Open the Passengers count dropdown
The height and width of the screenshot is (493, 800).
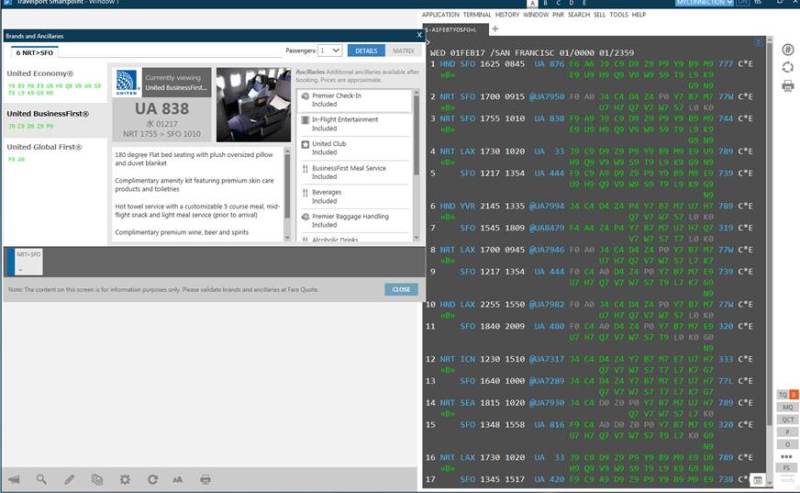coord(330,51)
